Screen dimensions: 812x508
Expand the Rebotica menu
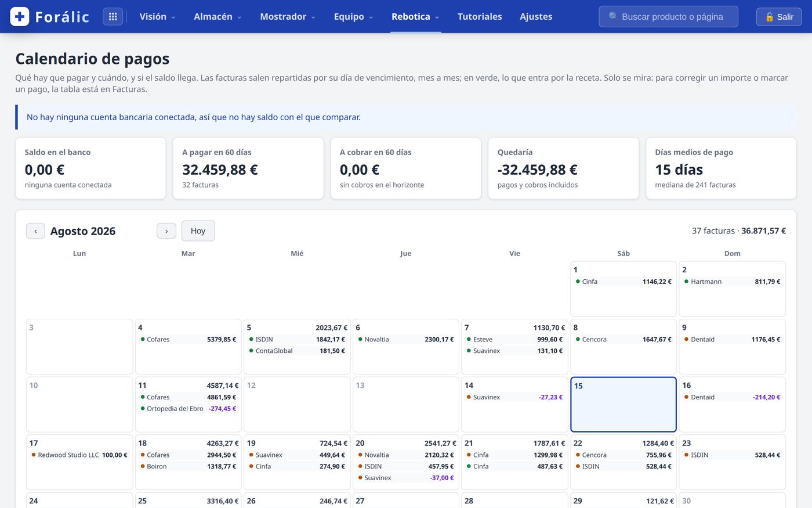(415, 16)
